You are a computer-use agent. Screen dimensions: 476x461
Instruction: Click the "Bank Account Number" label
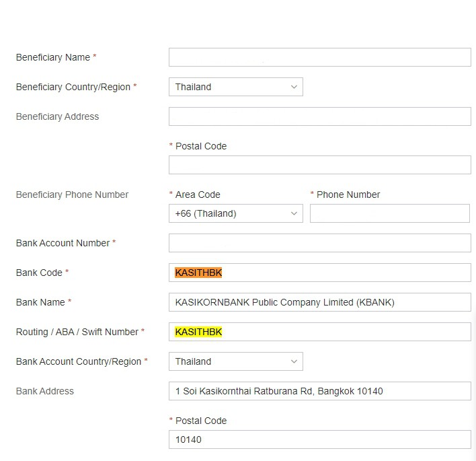(x=63, y=243)
